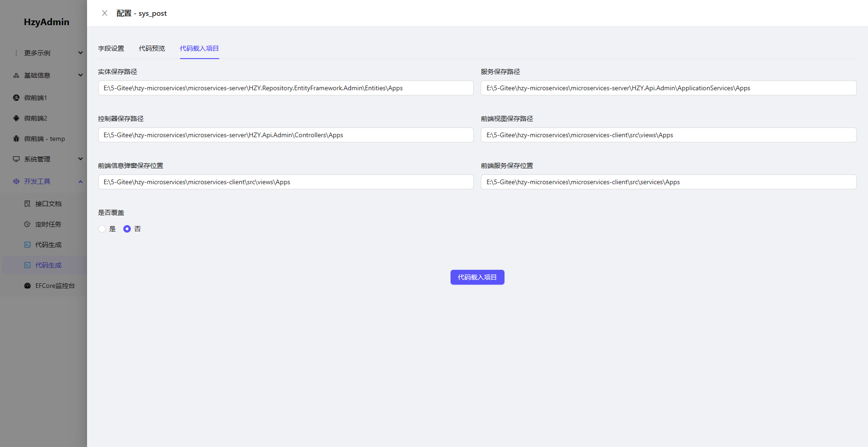
Task: Click the 基础信息 sitemap icon in sidebar
Action: coord(16,75)
